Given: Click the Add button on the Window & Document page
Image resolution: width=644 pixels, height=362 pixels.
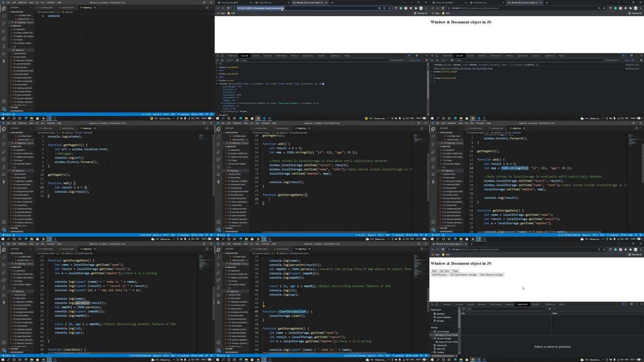Looking at the screenshot, I should click(x=434, y=271).
